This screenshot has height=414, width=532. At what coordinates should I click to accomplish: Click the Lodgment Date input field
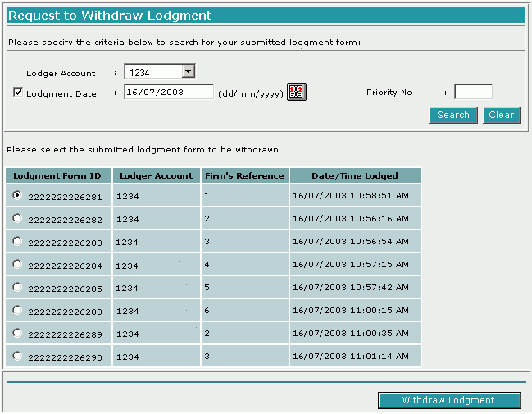click(x=168, y=92)
